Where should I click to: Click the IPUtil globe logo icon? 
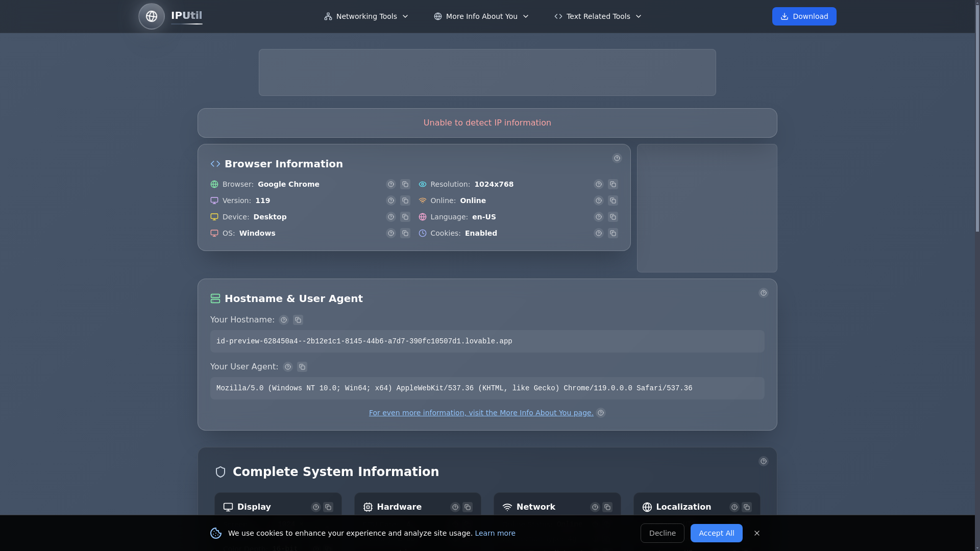(151, 16)
